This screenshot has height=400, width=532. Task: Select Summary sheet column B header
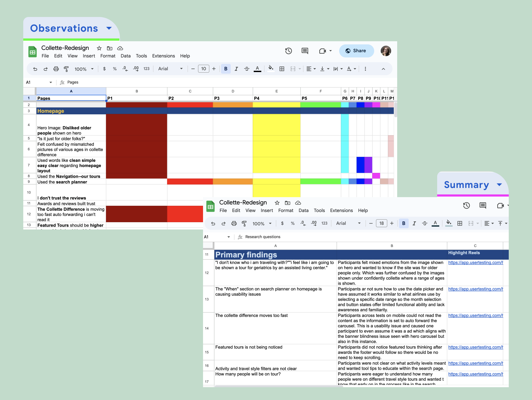pyautogui.click(x=392, y=246)
